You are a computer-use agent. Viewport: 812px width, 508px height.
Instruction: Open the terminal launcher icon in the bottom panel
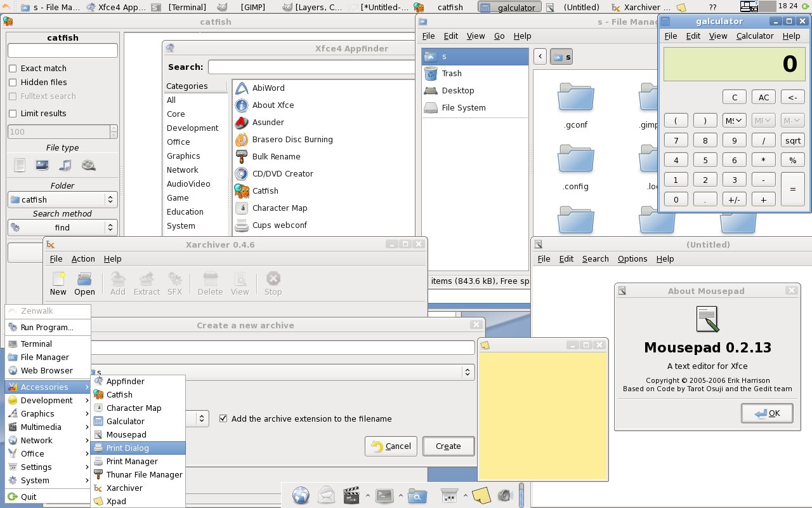tap(384, 495)
